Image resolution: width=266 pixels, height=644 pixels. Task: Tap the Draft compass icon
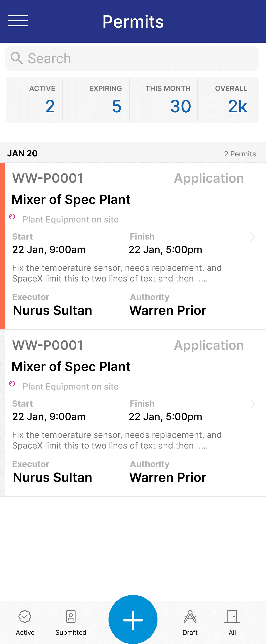(x=190, y=616)
